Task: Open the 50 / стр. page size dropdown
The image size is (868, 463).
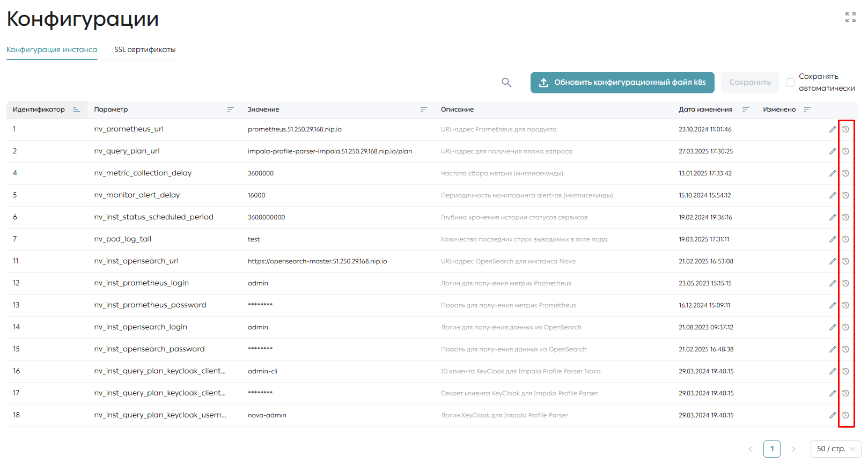Action: coord(836,449)
